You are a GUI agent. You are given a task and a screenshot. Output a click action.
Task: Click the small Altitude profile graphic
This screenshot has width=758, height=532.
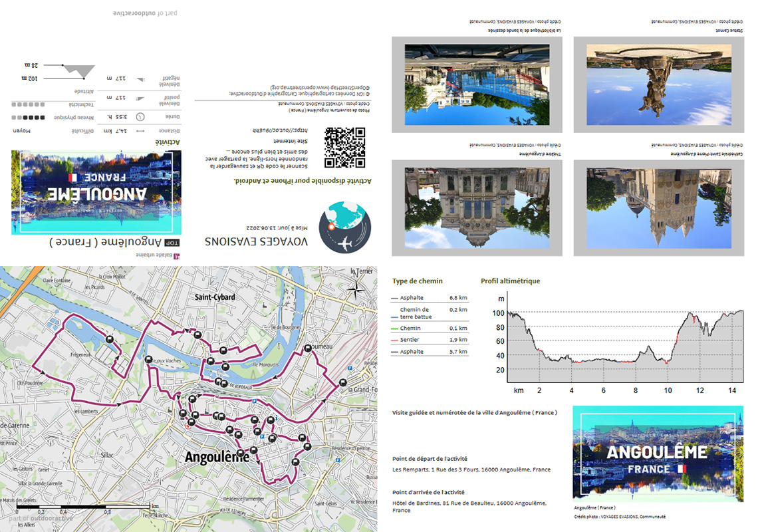[70, 72]
